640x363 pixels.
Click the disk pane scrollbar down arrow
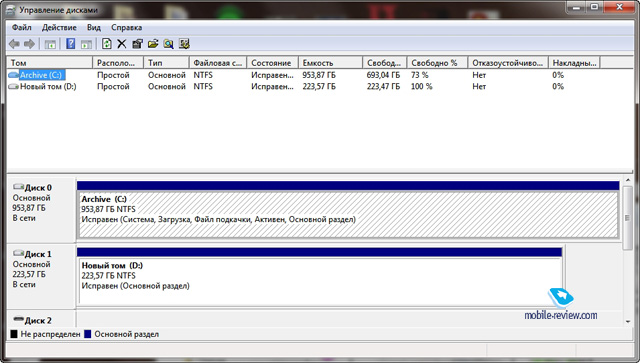pyautogui.click(x=628, y=321)
